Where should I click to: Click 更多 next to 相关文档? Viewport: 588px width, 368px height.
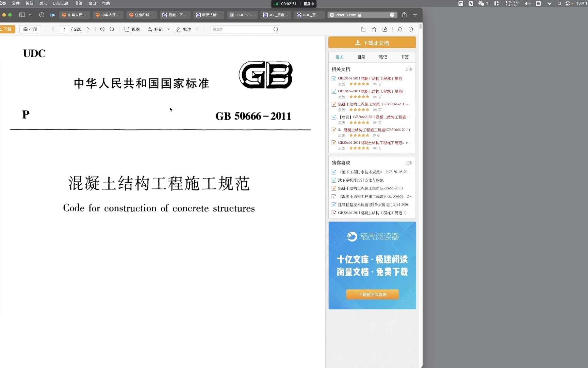(x=409, y=70)
